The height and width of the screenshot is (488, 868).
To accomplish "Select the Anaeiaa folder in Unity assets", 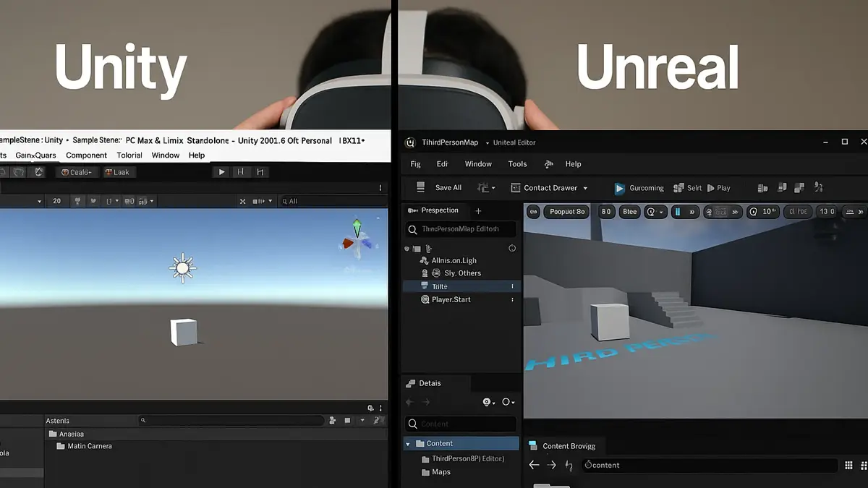I will tap(66, 434).
